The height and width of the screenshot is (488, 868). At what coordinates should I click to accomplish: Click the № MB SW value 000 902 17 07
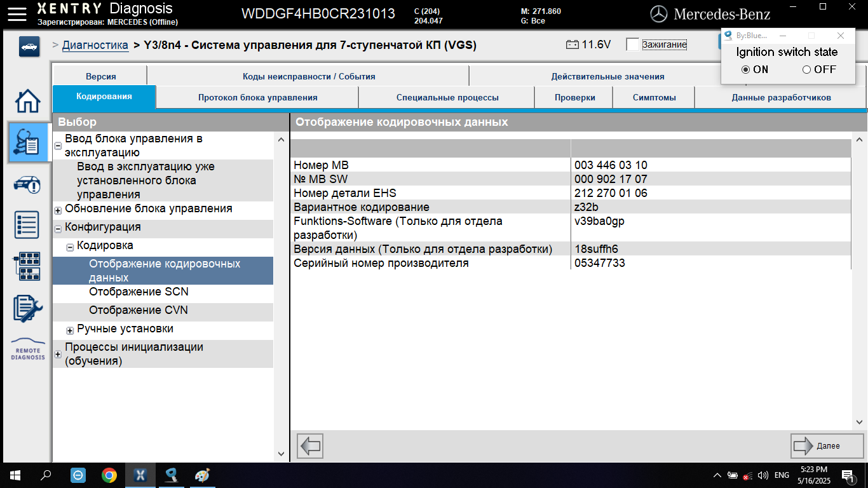611,179
